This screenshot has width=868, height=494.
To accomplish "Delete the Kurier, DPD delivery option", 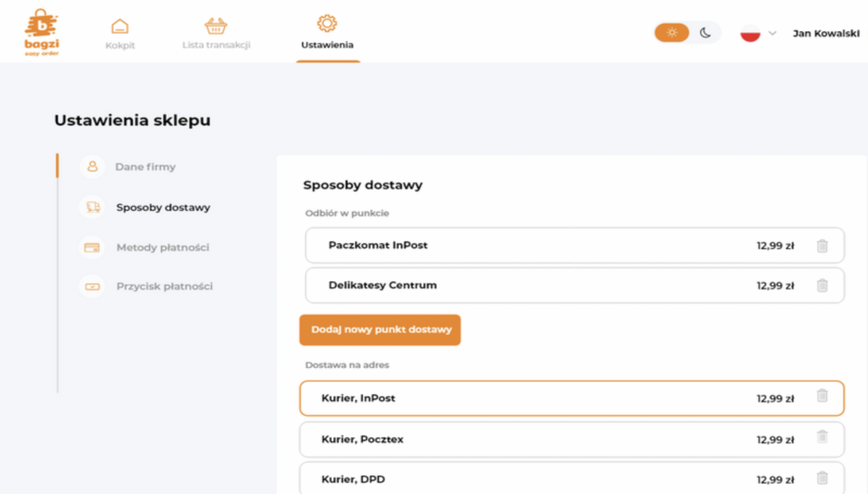I will click(822, 477).
